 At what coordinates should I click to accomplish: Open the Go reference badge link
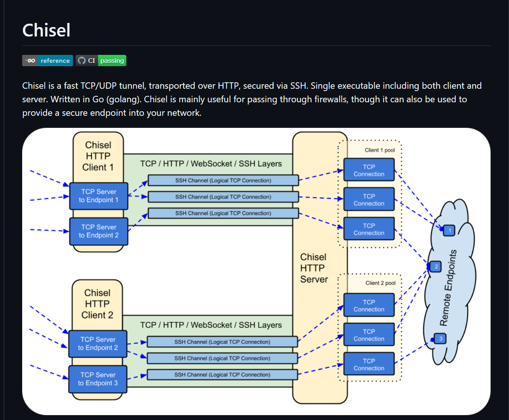pyautogui.click(x=55, y=61)
